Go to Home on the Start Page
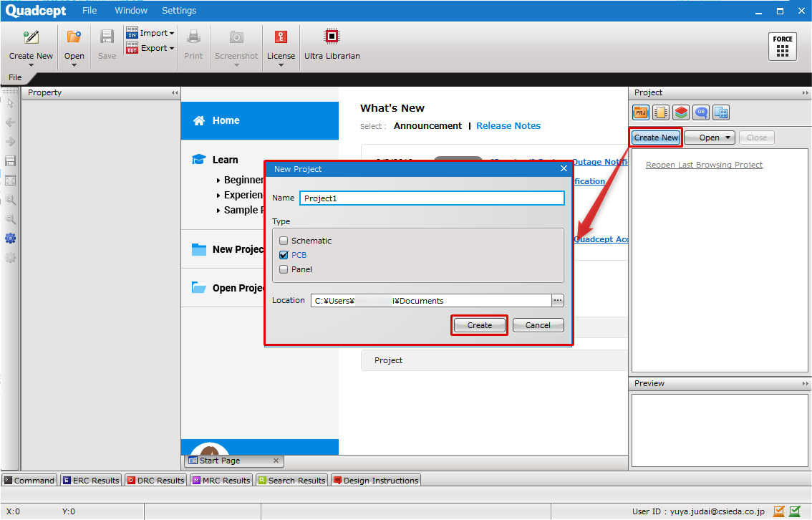Screen dimensions: 812x520 click(260, 120)
